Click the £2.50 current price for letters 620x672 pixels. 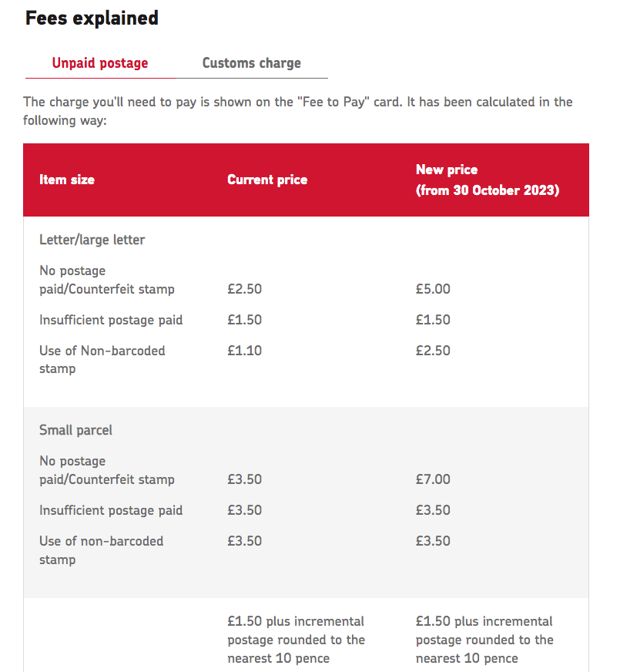245,289
